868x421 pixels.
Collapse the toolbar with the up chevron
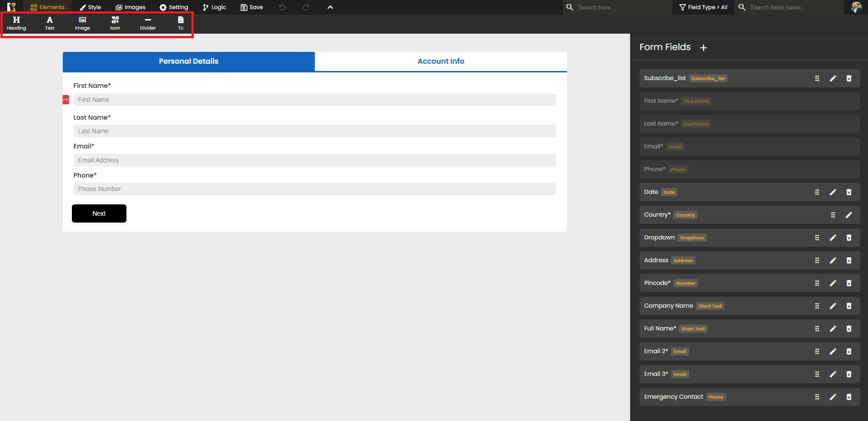tap(330, 7)
